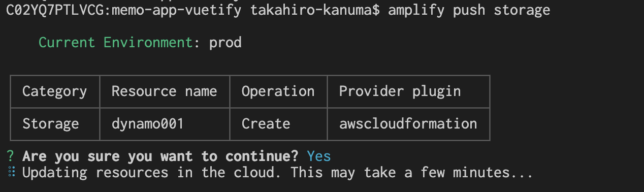Image resolution: width=644 pixels, height=192 pixels.
Task: Click the C02YQ7PTLVCG hostname in prompt
Action: 55,10
